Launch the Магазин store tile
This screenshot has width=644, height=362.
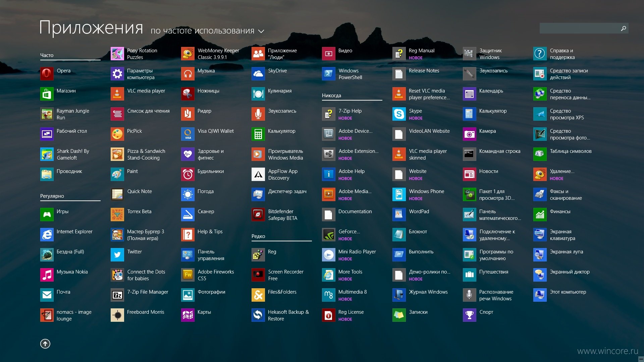tap(47, 94)
